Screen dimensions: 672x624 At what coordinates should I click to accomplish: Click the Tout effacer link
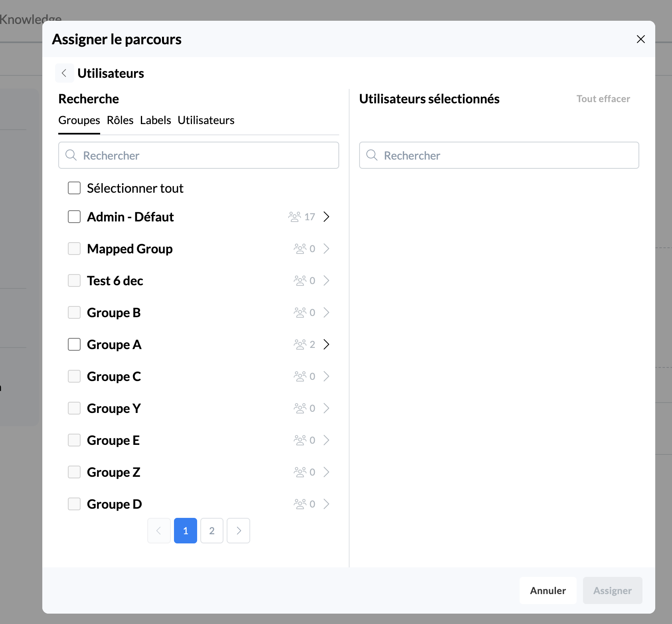[x=603, y=99]
